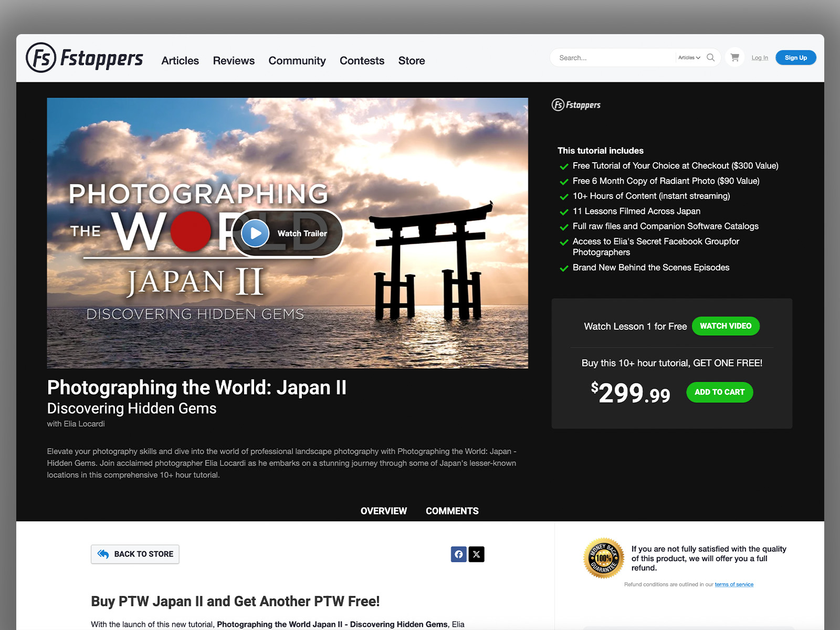This screenshot has height=630, width=840.
Task: Click 'Photographing the World: Japan II' heading
Action: click(x=197, y=388)
